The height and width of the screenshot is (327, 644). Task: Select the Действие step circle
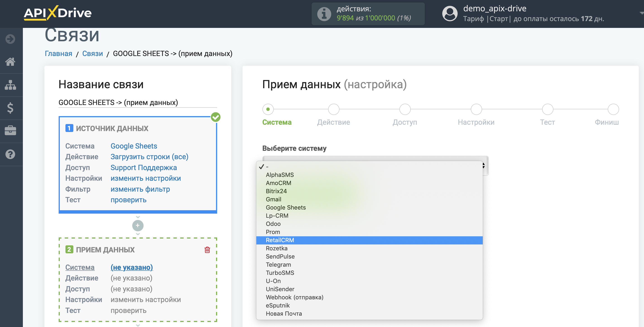tap(334, 109)
